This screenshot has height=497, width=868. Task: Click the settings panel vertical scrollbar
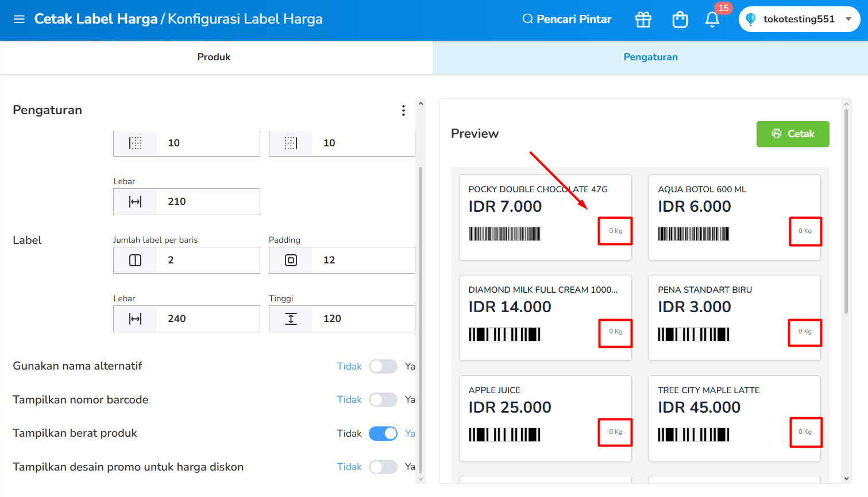click(421, 319)
